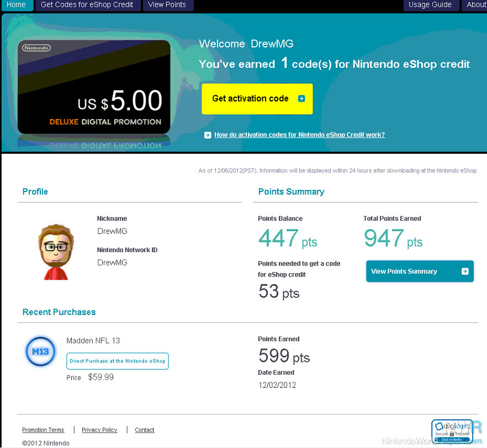The height and width of the screenshot is (448, 487).
Task: Click the 'As of 12/06/2012(PST)' notice
Action: tap(338, 170)
